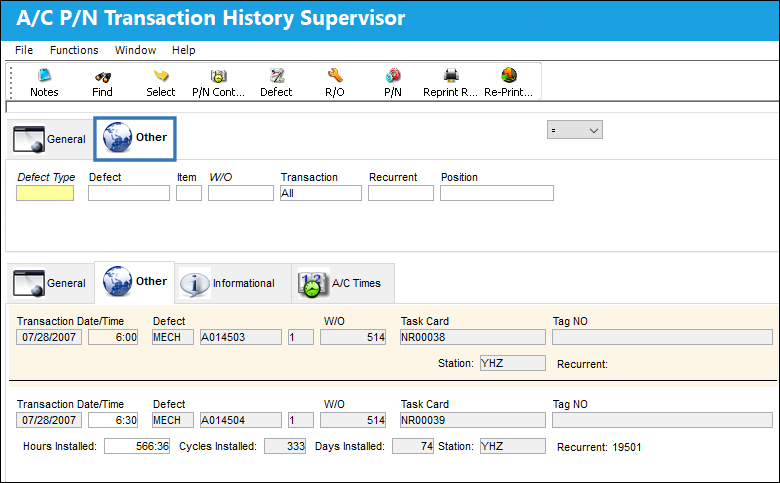Click the Transaction field showing All
The height and width of the screenshot is (483, 780).
click(x=321, y=193)
